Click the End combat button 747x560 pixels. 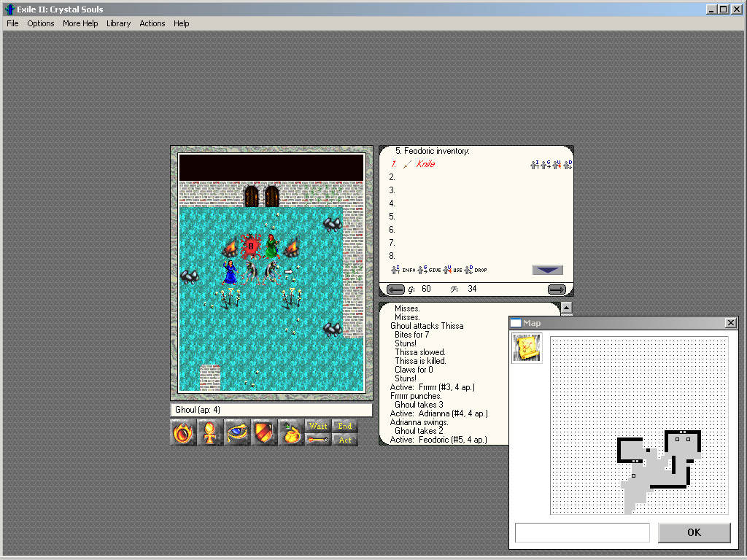pyautogui.click(x=345, y=426)
